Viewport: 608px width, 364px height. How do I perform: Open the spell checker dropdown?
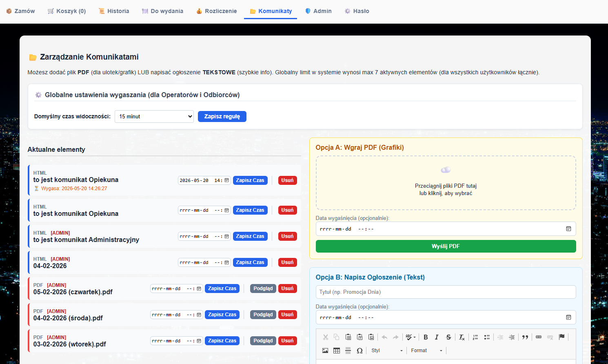(x=411, y=337)
